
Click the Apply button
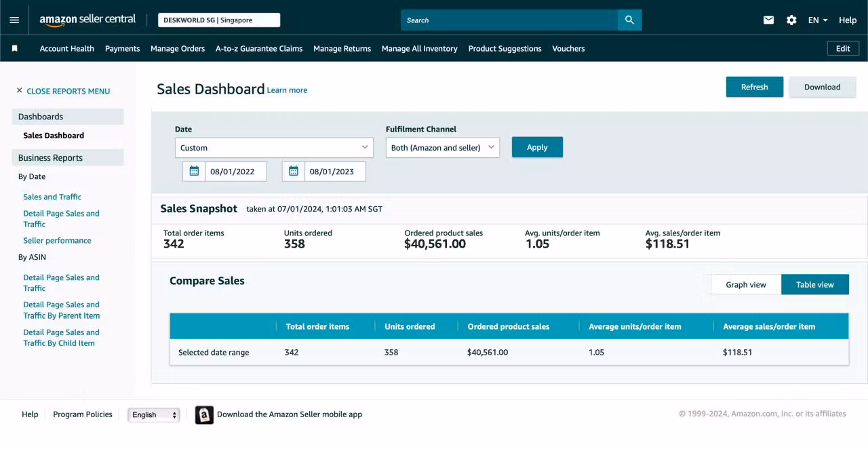point(537,147)
